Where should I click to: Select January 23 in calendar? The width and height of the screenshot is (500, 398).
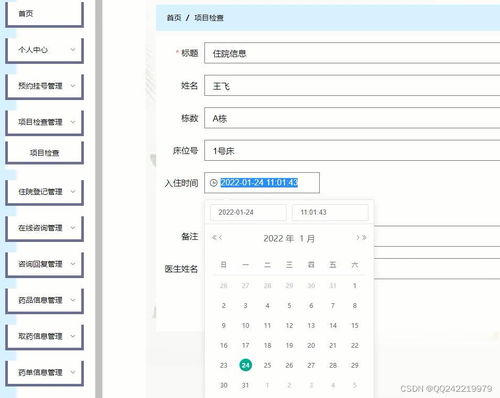224,365
